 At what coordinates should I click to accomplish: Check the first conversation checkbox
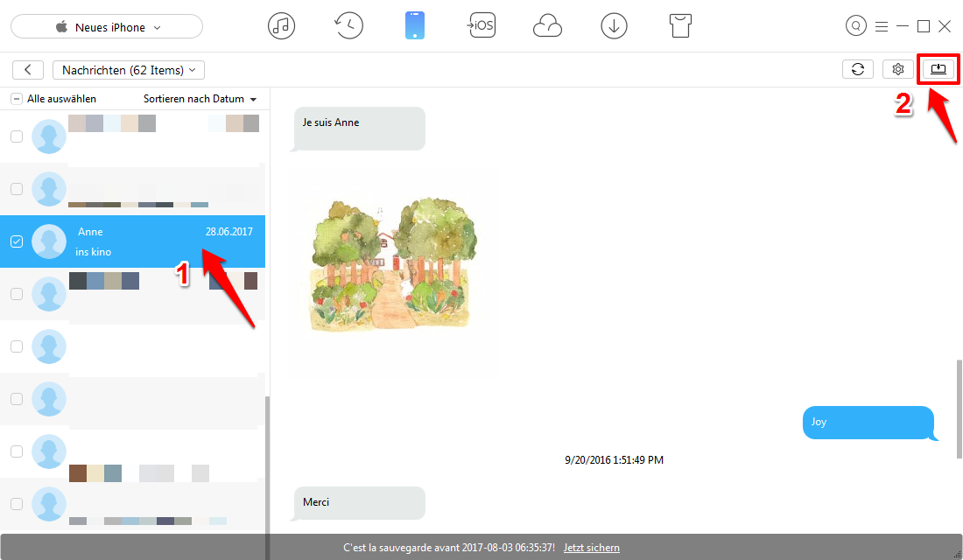pos(17,136)
